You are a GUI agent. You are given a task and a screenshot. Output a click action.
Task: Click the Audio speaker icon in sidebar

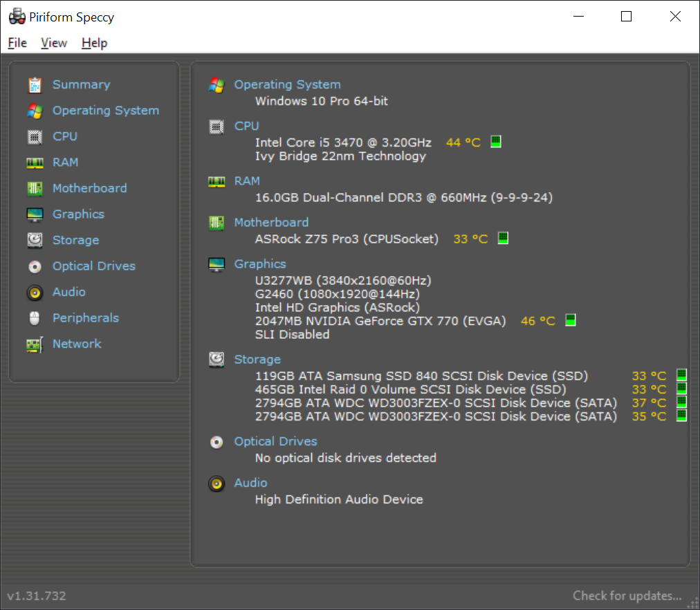(x=35, y=293)
